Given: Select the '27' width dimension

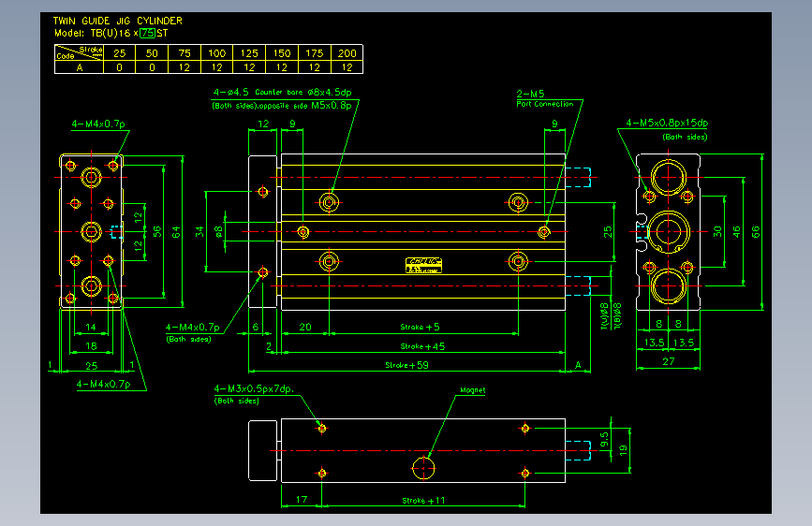Looking at the screenshot, I should tap(669, 361).
